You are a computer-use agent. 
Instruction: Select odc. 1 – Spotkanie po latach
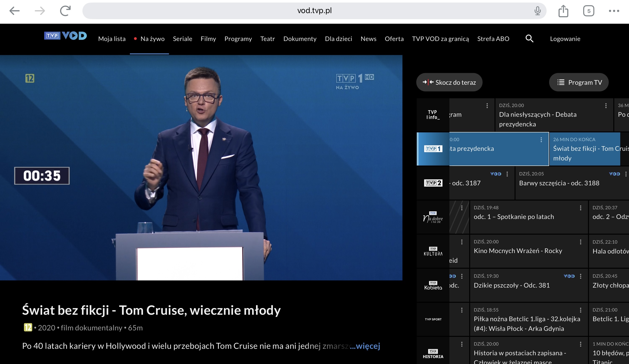(x=529, y=217)
